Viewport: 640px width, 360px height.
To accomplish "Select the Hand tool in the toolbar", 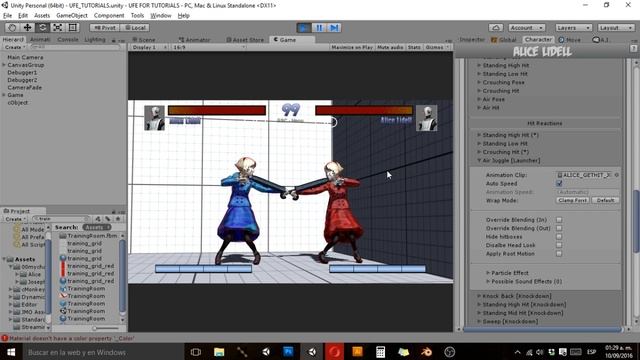I will 12,28.
